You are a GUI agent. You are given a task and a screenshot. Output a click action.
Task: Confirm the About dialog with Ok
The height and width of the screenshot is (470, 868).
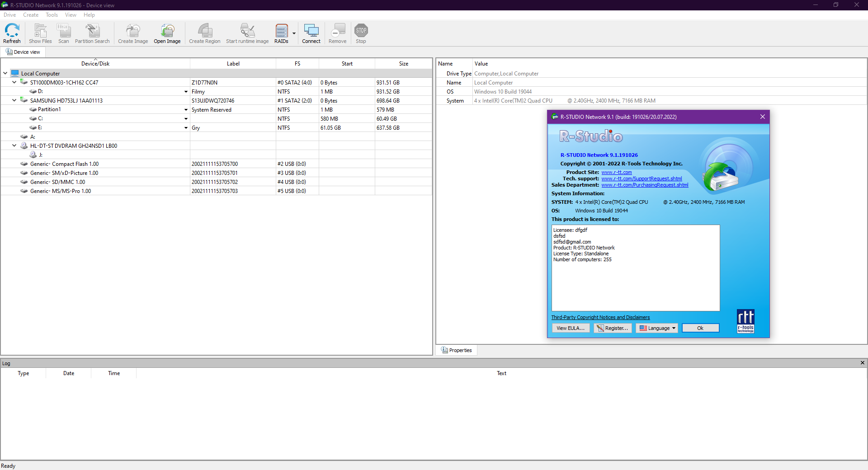click(700, 328)
